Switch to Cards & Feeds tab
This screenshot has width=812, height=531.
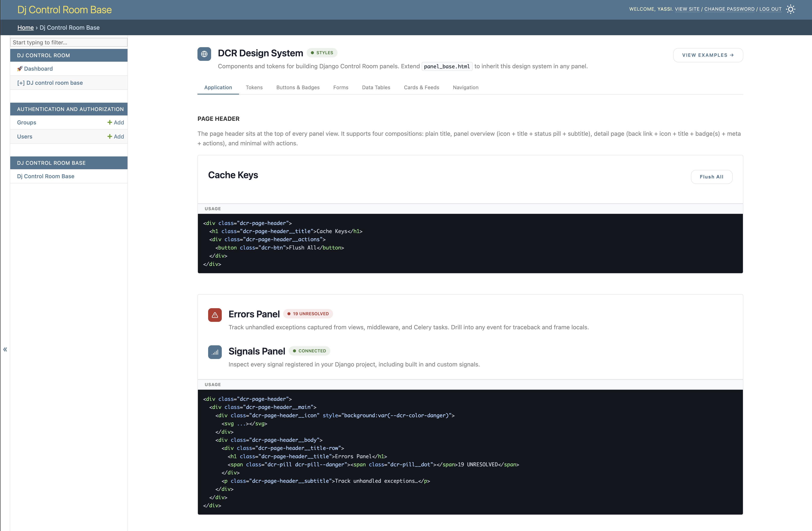click(421, 88)
